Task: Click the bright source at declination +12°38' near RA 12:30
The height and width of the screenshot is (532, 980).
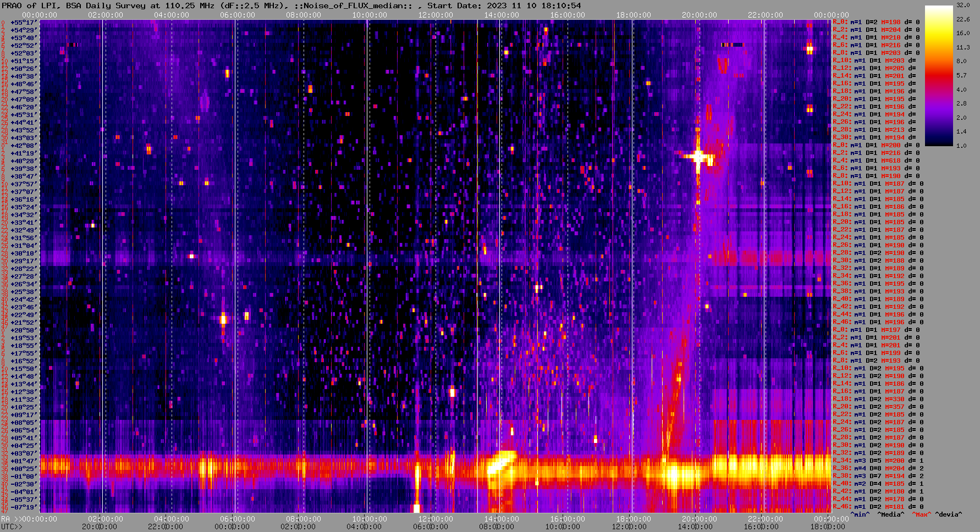Action: (x=452, y=392)
